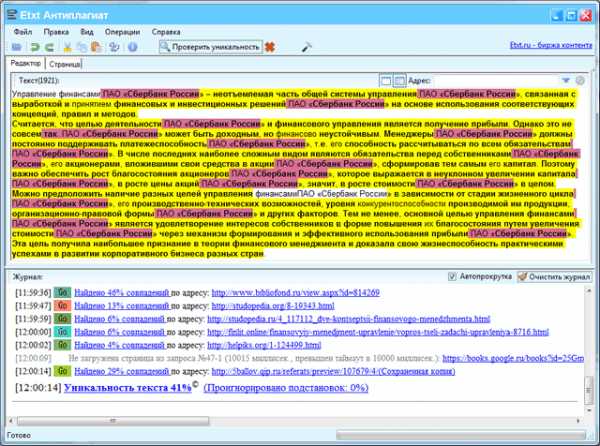600x446 pixels.
Task: Click the copy icon in toolbar
Action: coord(82,47)
